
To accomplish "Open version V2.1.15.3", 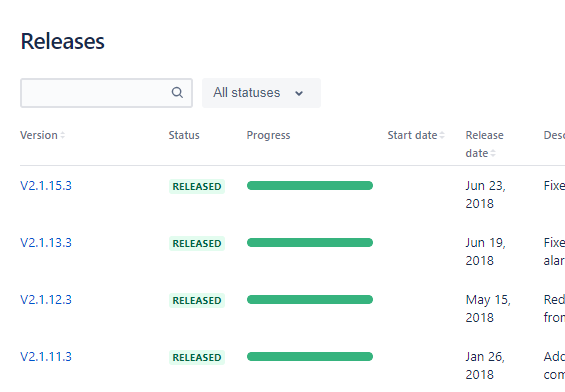I will [46, 186].
